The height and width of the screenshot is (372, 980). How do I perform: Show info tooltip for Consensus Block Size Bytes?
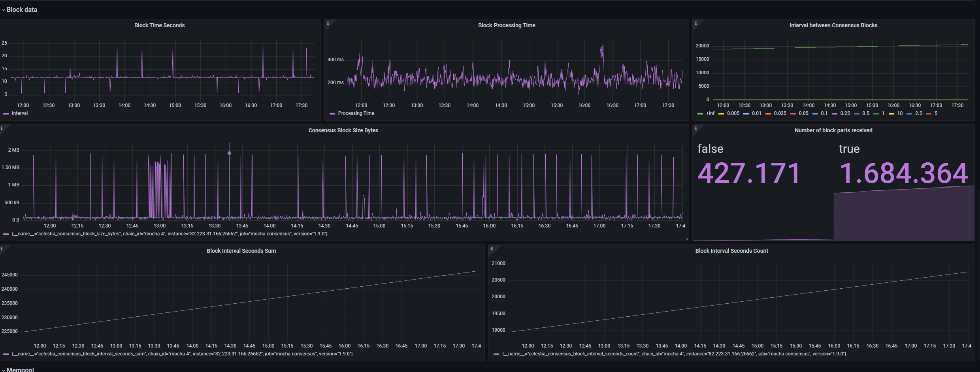click(2, 128)
